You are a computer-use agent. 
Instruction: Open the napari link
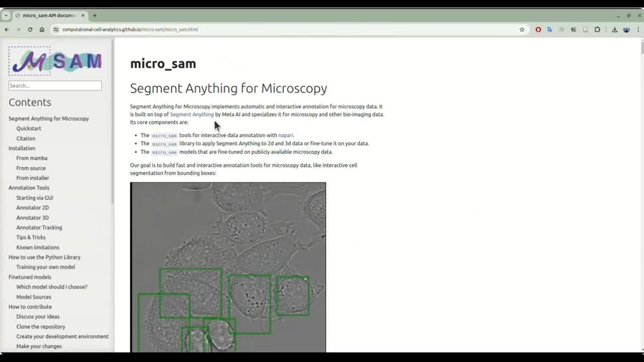(x=285, y=135)
